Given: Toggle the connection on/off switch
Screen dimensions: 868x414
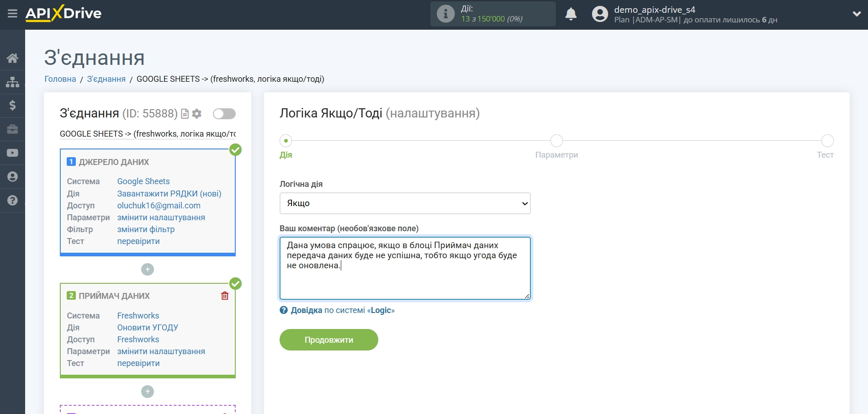Looking at the screenshot, I should (x=224, y=114).
